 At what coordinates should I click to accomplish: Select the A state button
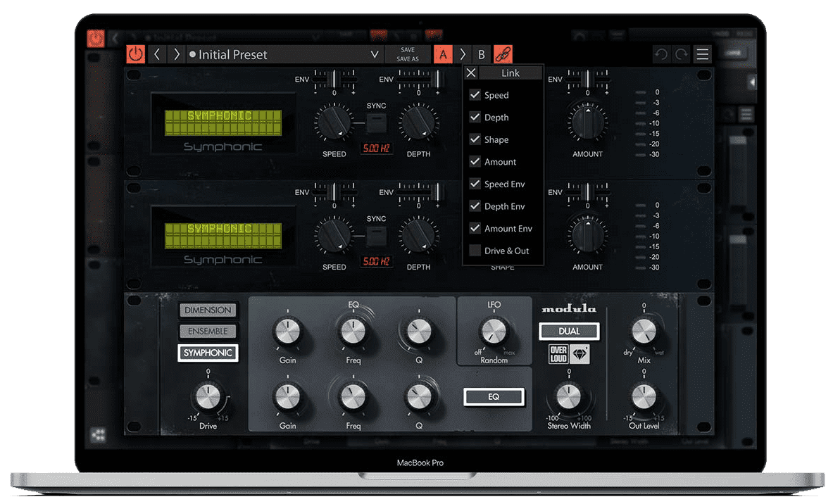pyautogui.click(x=443, y=54)
